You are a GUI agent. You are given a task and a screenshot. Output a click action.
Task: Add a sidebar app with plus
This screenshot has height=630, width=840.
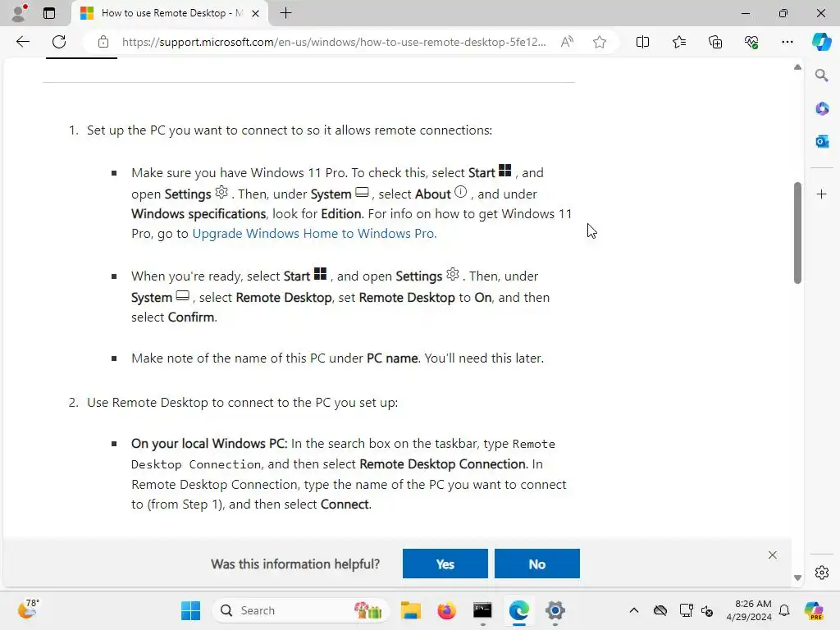click(822, 194)
